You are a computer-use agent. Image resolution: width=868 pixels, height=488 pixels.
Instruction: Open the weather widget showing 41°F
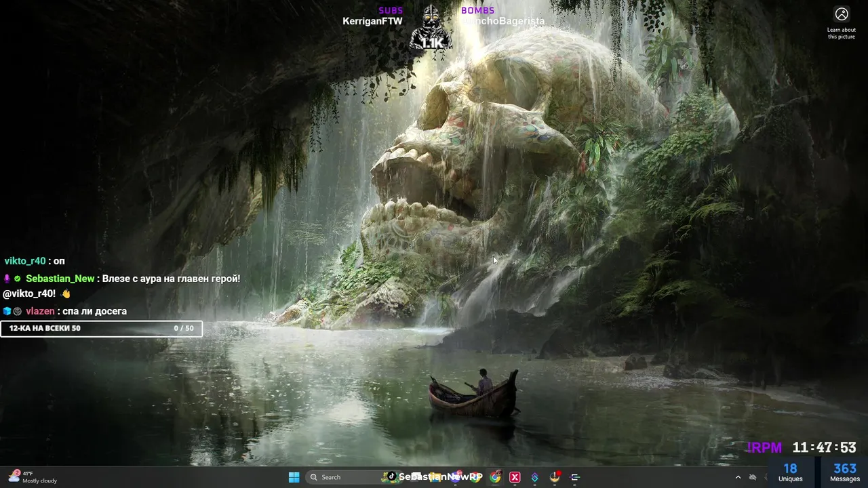pos(33,477)
